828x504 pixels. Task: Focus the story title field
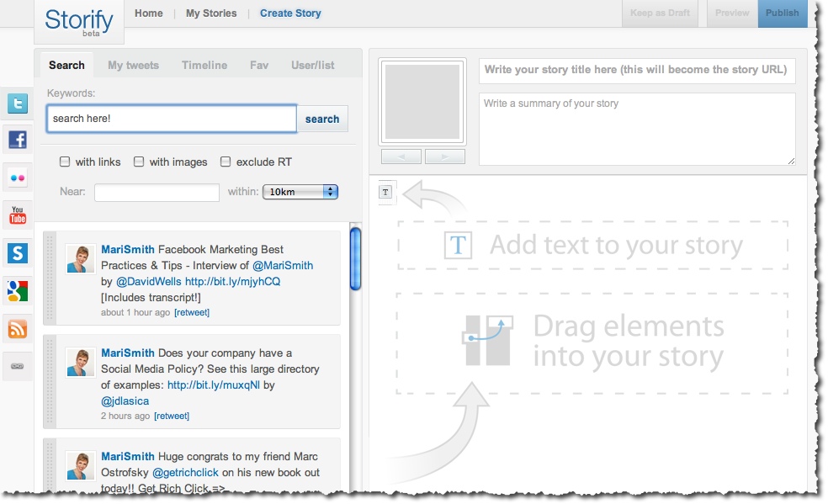[637, 70]
